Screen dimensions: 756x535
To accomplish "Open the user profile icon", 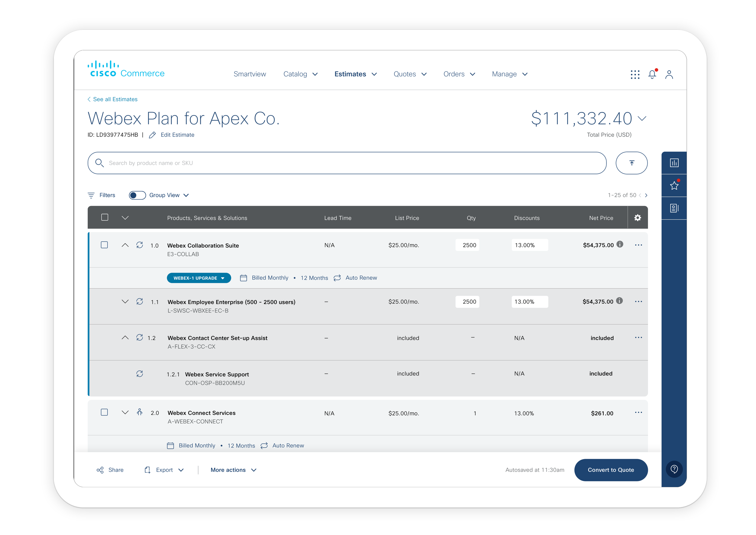I will point(669,74).
